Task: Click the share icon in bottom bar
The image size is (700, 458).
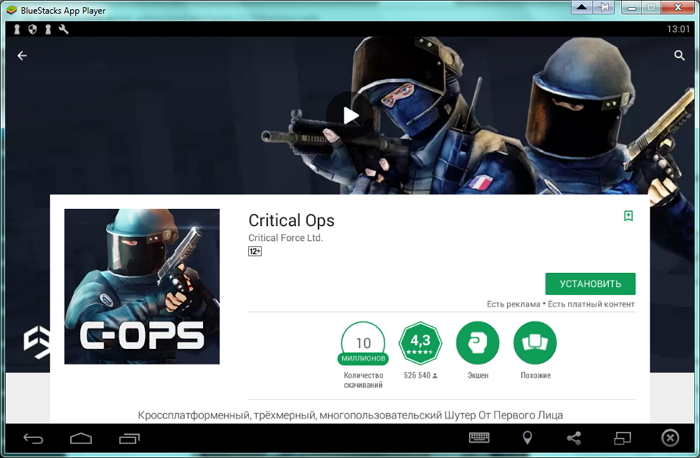Action: pyautogui.click(x=574, y=438)
